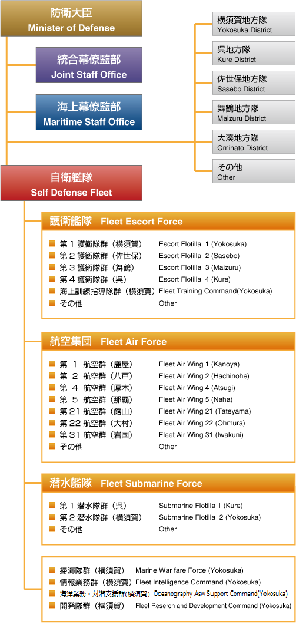Select the Yokosuka District box
This screenshot has width=296, height=644.
254,24
